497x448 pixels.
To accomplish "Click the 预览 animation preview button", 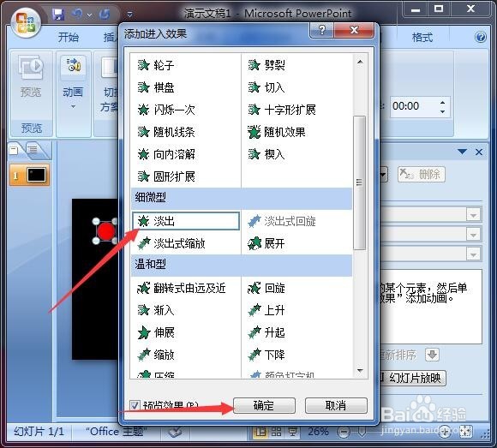I will coord(31,76).
